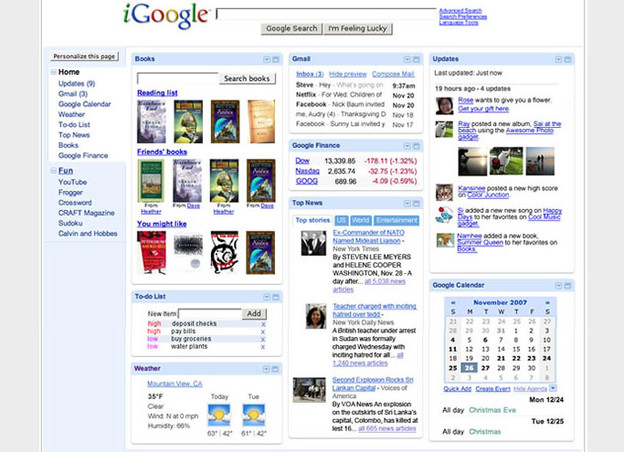Open the Friends' books heading link
The height and width of the screenshot is (452, 624).
(x=162, y=152)
